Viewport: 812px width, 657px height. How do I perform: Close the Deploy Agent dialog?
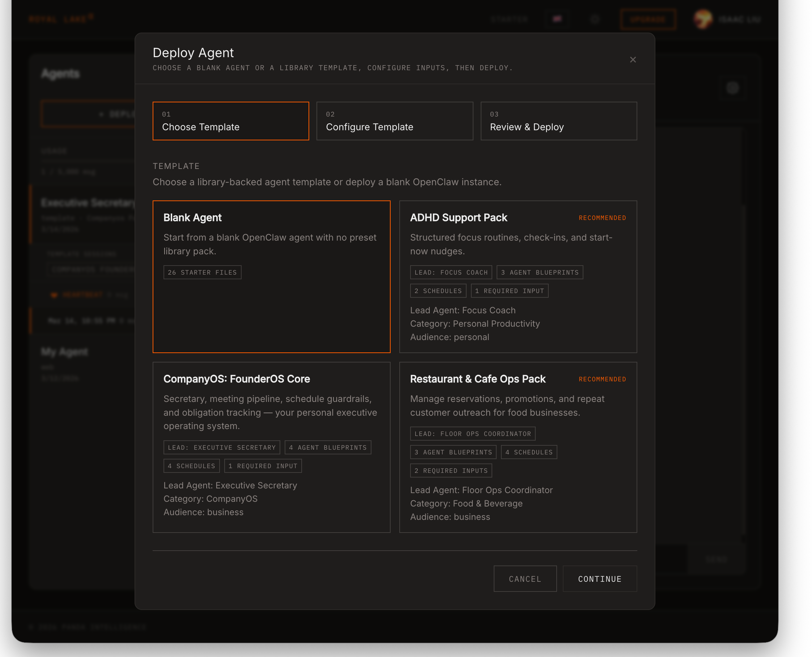[x=633, y=60]
